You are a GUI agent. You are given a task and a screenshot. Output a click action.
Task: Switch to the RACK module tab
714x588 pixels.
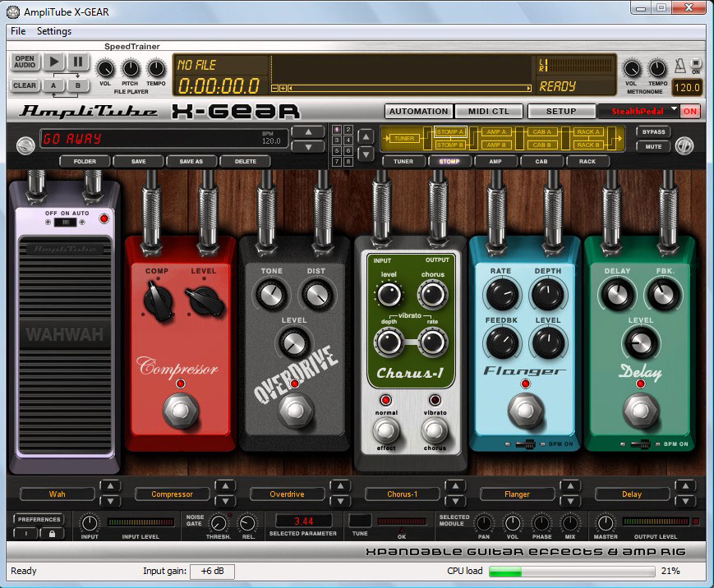pos(587,162)
